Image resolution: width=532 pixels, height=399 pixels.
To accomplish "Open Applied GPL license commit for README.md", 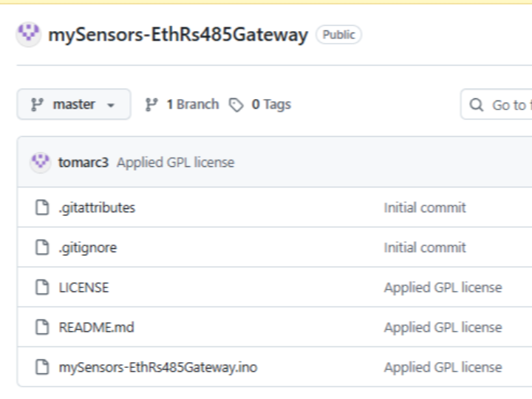I will tap(443, 327).
